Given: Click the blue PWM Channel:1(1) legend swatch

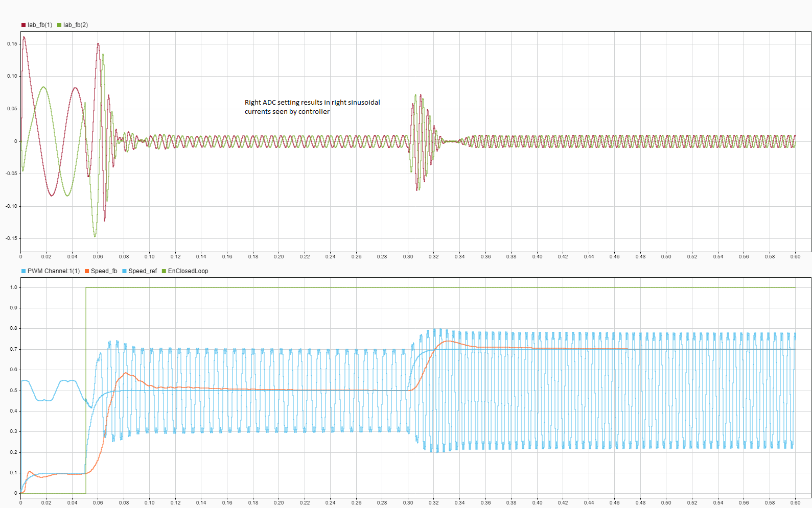Looking at the screenshot, I should (x=24, y=271).
